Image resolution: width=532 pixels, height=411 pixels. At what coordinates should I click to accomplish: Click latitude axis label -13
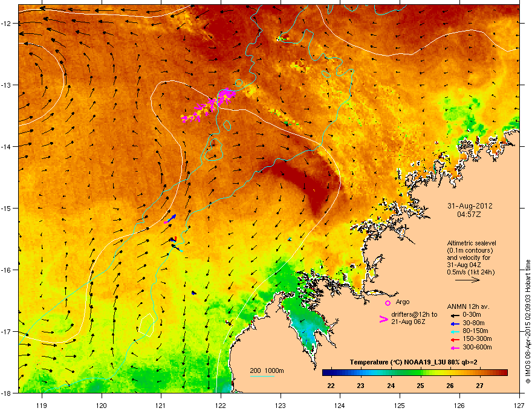[6, 85]
